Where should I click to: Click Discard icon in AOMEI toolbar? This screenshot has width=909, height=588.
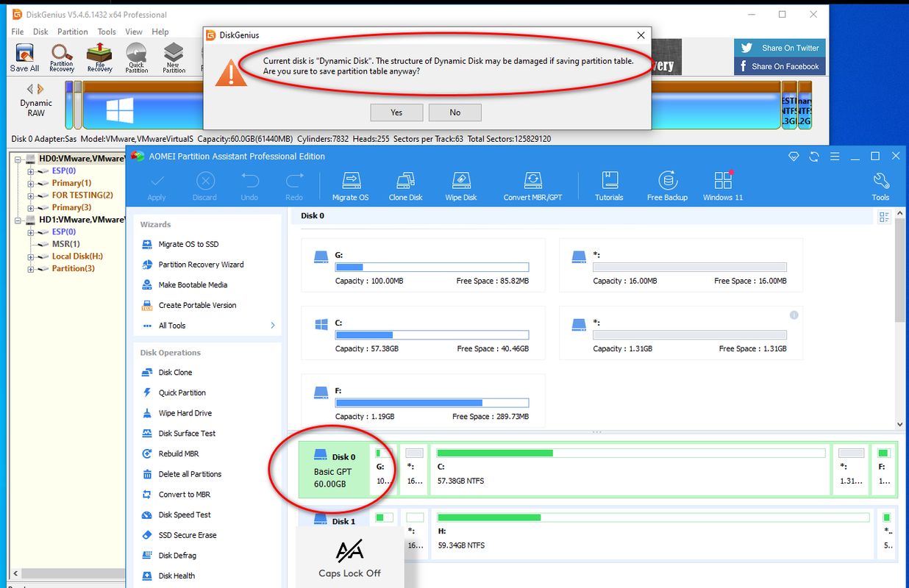click(x=204, y=187)
